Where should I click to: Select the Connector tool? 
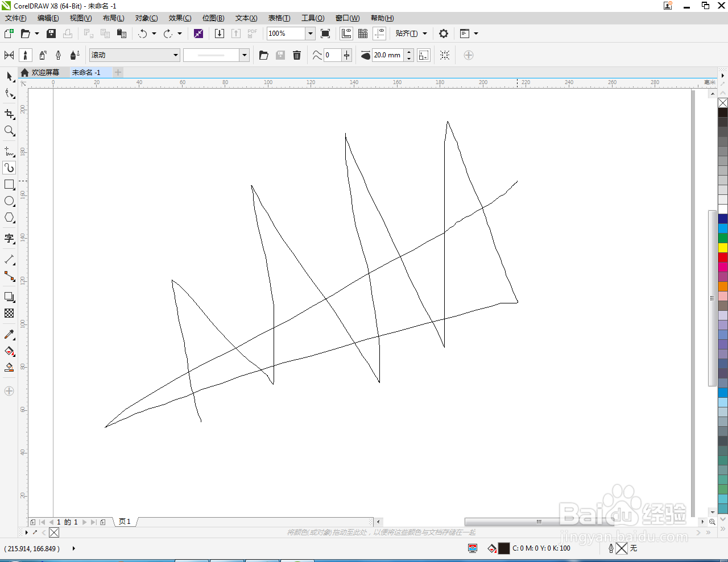[9, 276]
